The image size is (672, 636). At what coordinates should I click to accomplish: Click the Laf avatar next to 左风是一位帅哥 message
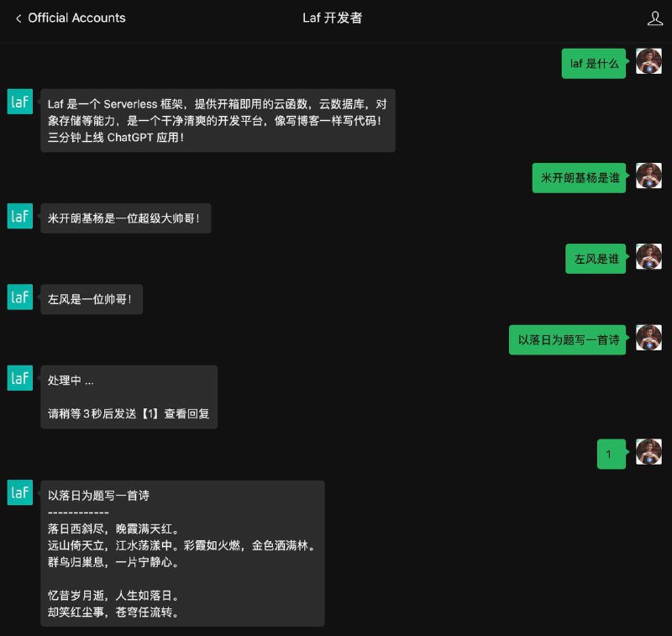point(19,297)
